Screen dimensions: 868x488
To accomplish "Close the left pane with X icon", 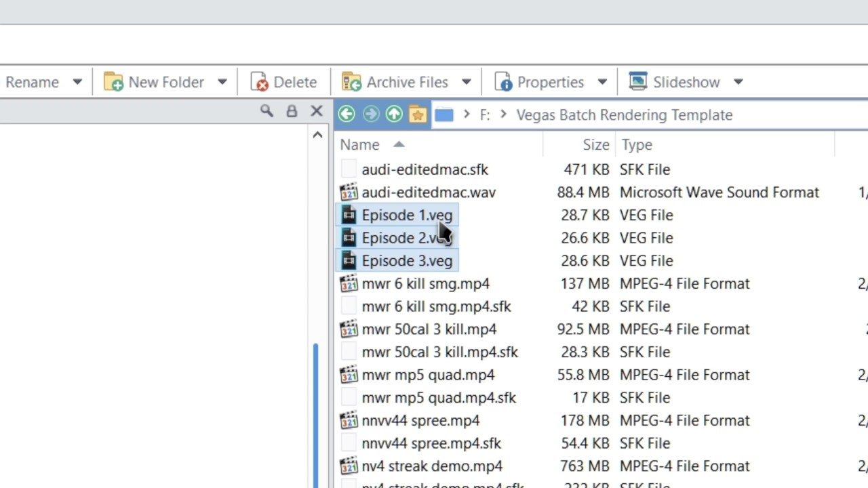I will [x=317, y=112].
